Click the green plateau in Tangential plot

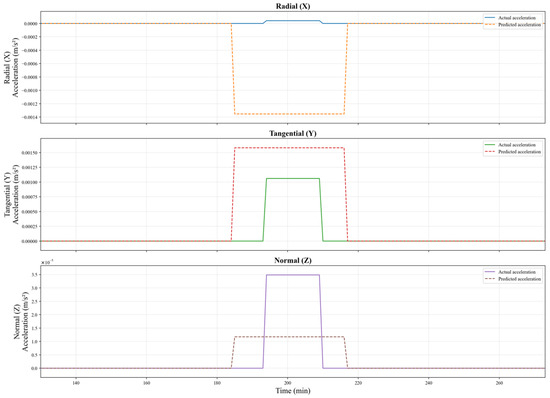293,178
